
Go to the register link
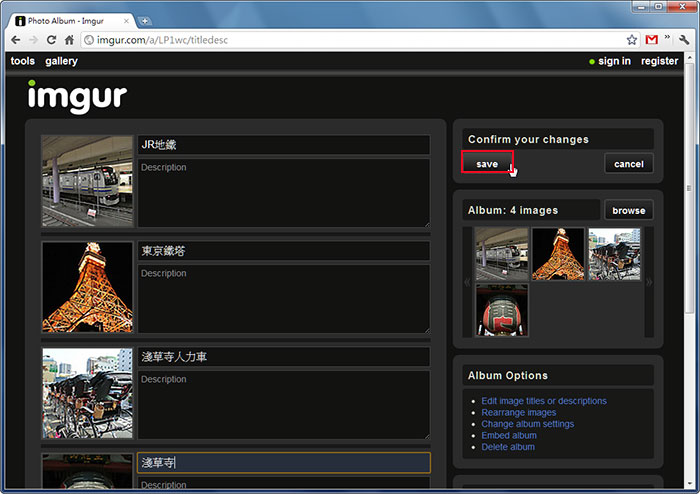pyautogui.click(x=659, y=61)
